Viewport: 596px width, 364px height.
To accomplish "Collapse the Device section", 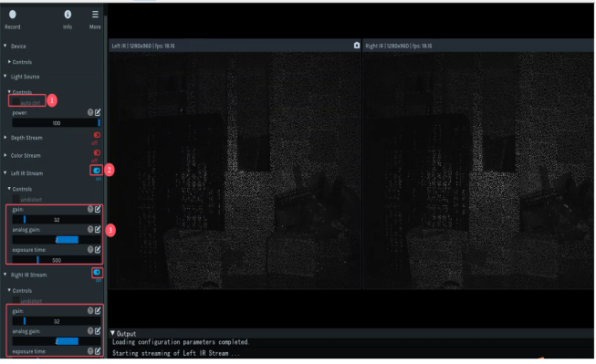I will click(5, 46).
